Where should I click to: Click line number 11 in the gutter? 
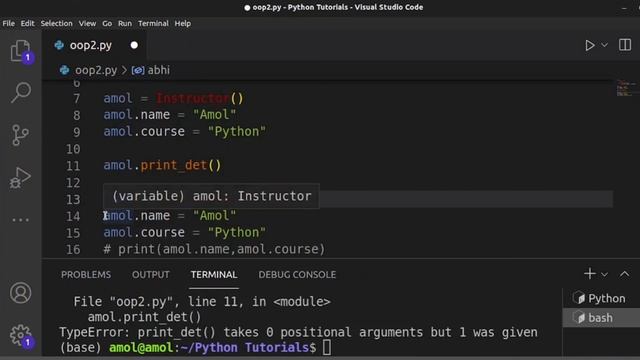point(73,166)
